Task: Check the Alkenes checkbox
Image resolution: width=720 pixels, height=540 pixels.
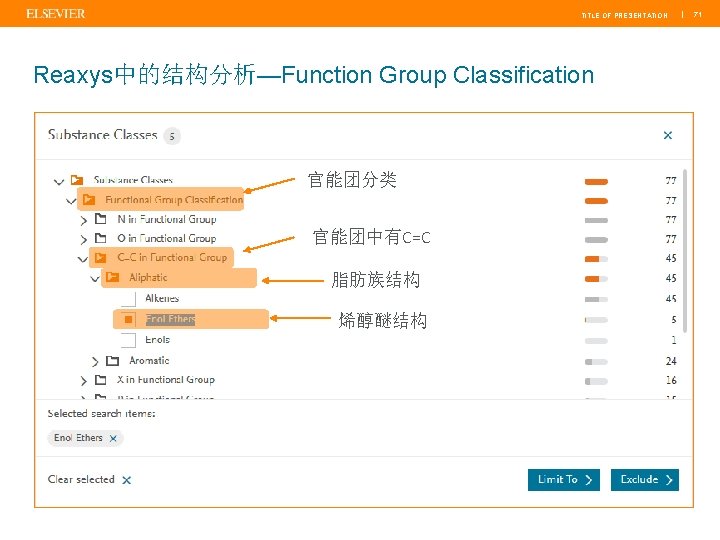Action: pyautogui.click(x=129, y=299)
